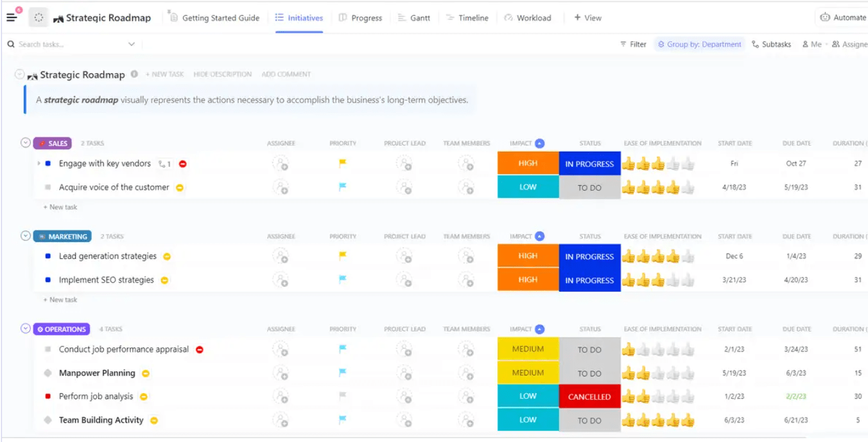Toggle Subtasks display option
Viewport: 868px width, 442px height.
point(771,44)
